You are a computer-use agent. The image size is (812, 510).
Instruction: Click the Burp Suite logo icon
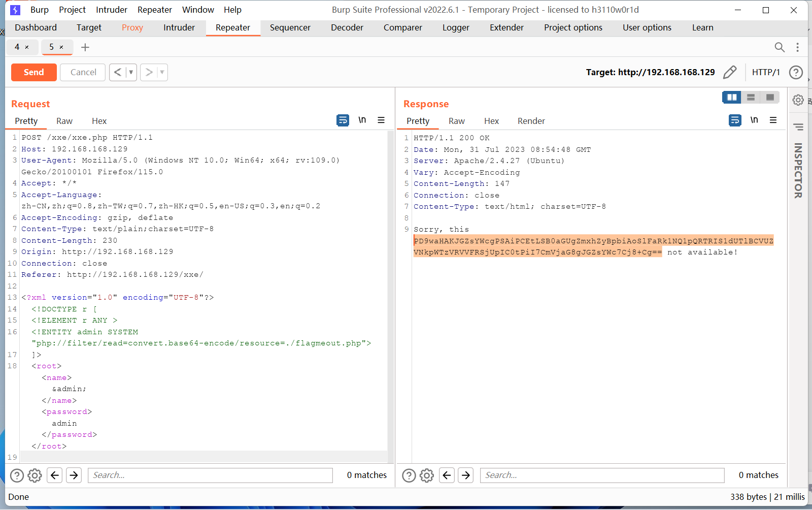coord(16,10)
